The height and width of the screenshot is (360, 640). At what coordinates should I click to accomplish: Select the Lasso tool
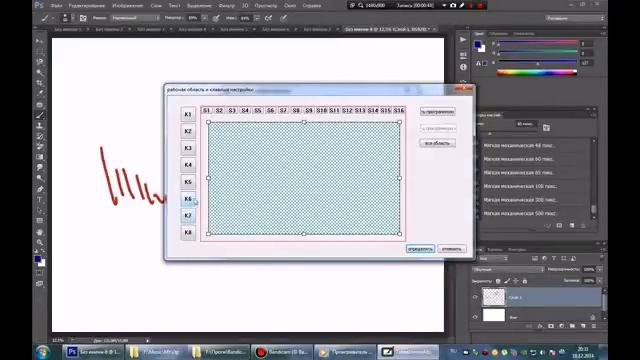40,62
